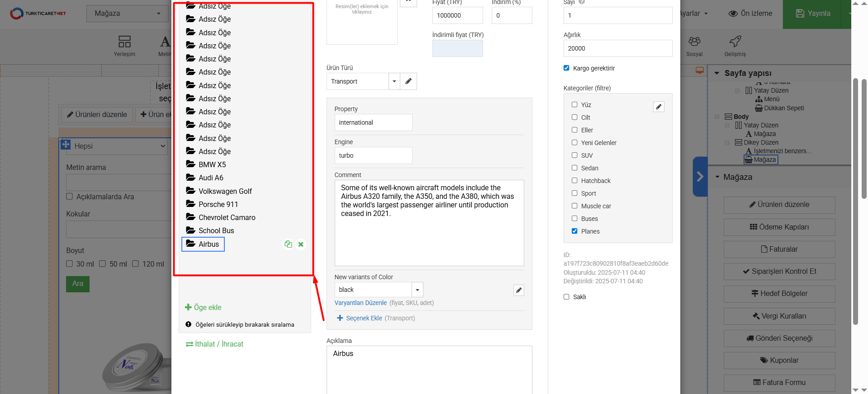Open Faturalar button
Image resolution: width=868 pixels, height=394 pixels.
point(779,249)
